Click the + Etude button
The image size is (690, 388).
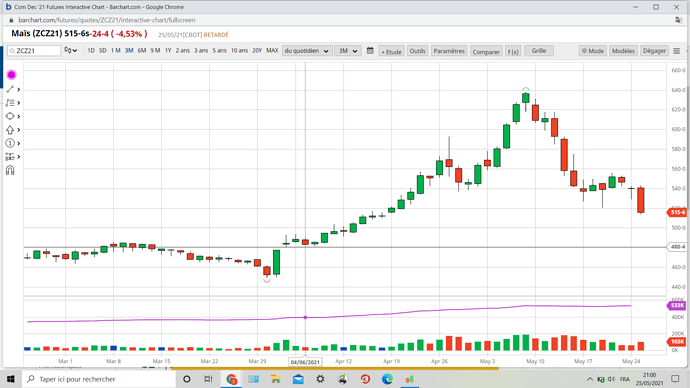391,51
